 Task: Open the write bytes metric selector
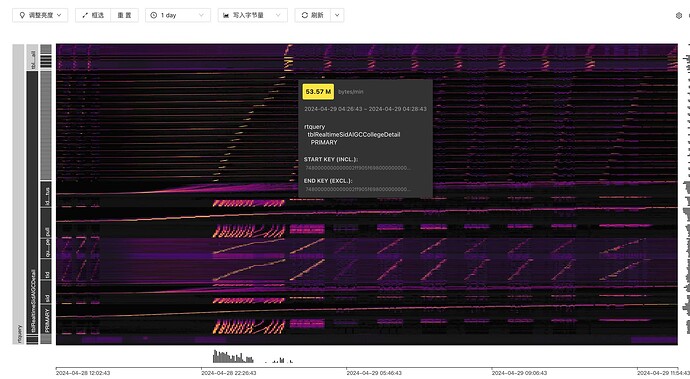[253, 15]
